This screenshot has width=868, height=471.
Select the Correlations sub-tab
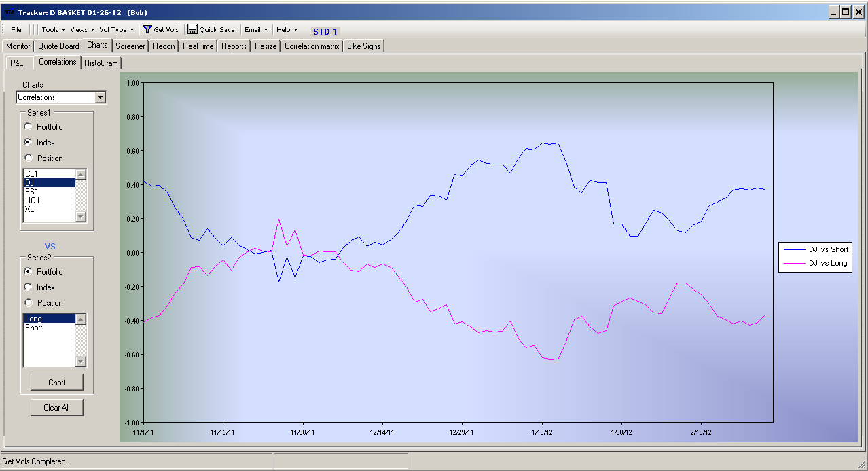tap(58, 62)
